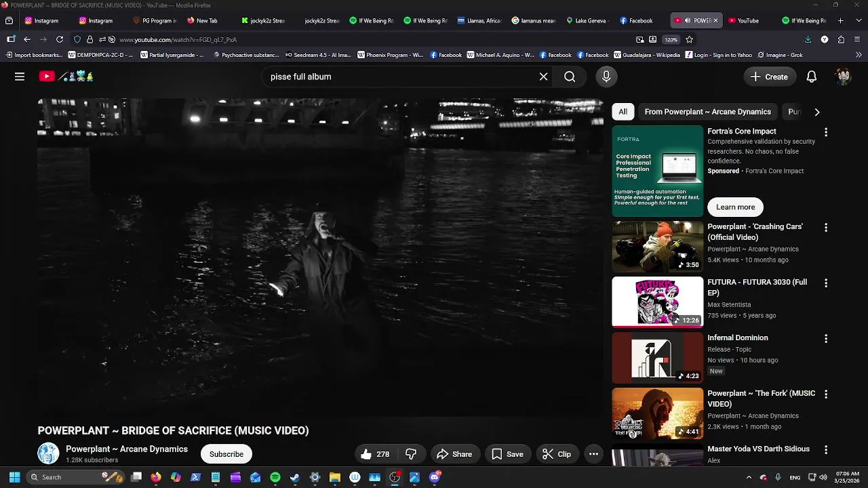Image resolution: width=868 pixels, height=488 pixels.
Task: Open the Windows taskbar Search box
Action: 75,477
